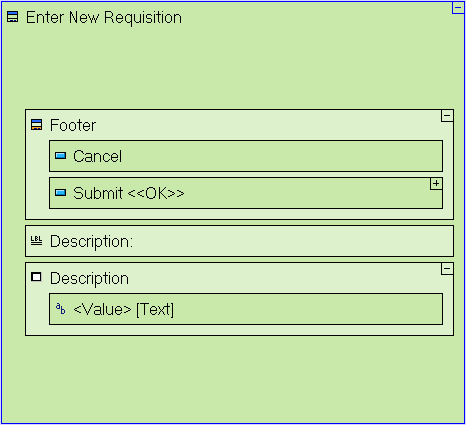This screenshot has width=466, height=425.
Task: Expand the Submit <<OK>> node
Action: click(x=436, y=184)
